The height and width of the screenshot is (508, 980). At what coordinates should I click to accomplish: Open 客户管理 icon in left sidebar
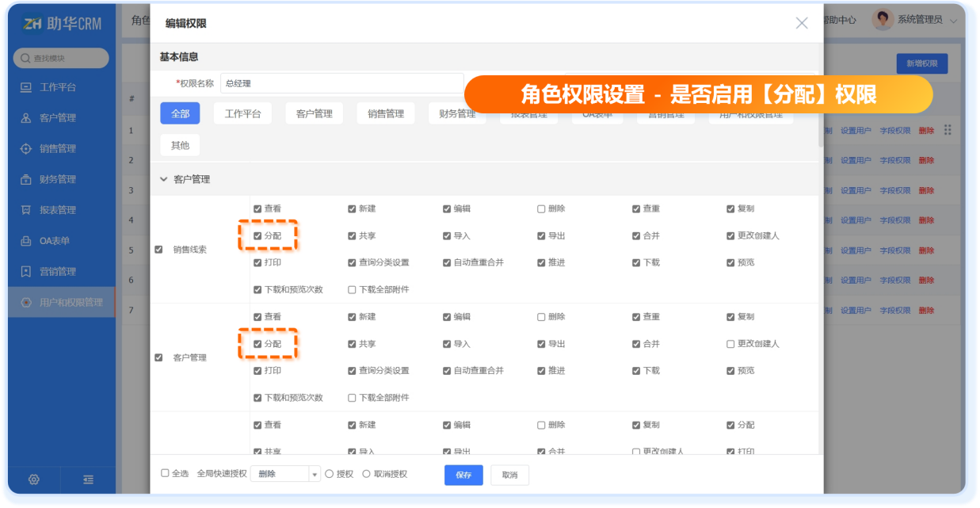26,118
